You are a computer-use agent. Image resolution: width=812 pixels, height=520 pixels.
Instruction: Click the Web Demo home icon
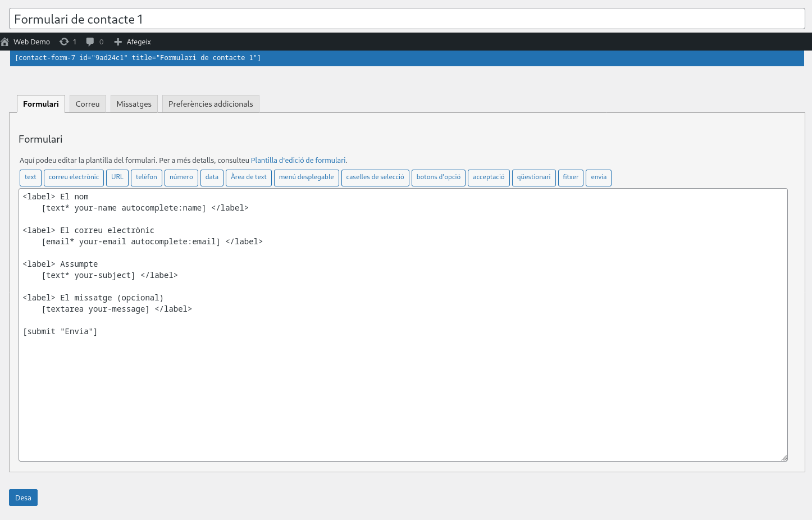[x=5, y=42]
